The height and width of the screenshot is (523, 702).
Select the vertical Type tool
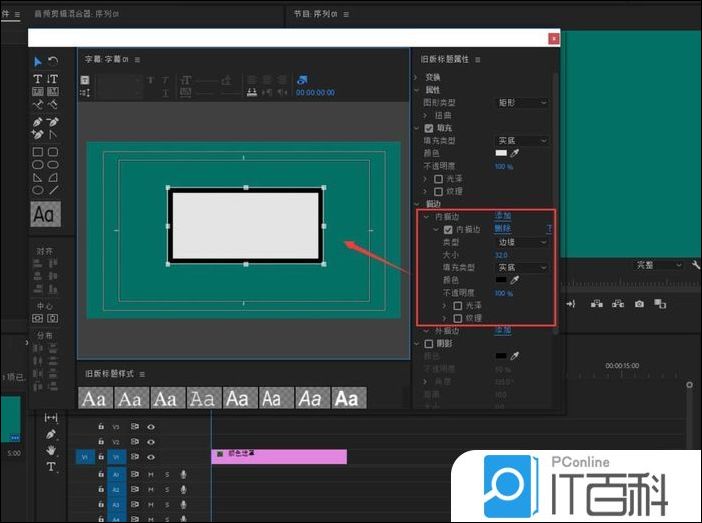(53, 79)
